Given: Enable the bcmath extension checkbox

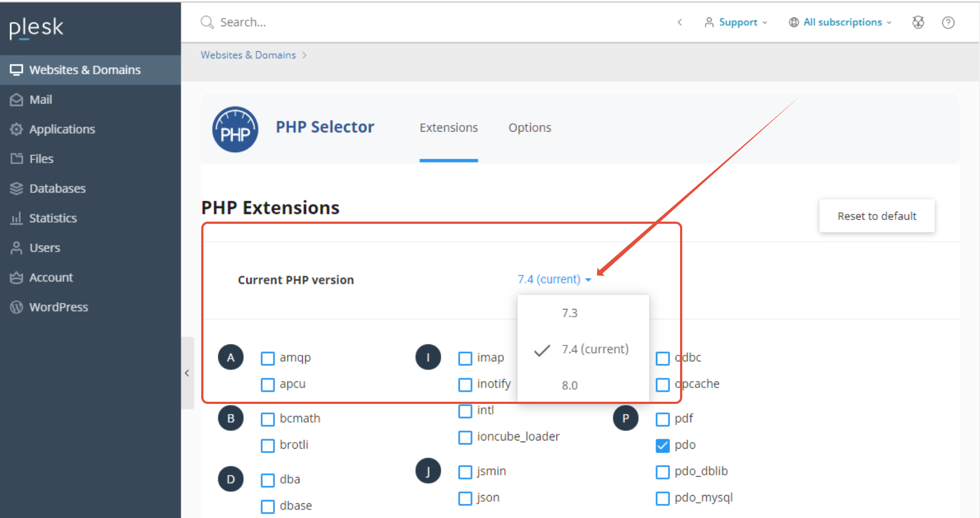Looking at the screenshot, I should point(268,419).
